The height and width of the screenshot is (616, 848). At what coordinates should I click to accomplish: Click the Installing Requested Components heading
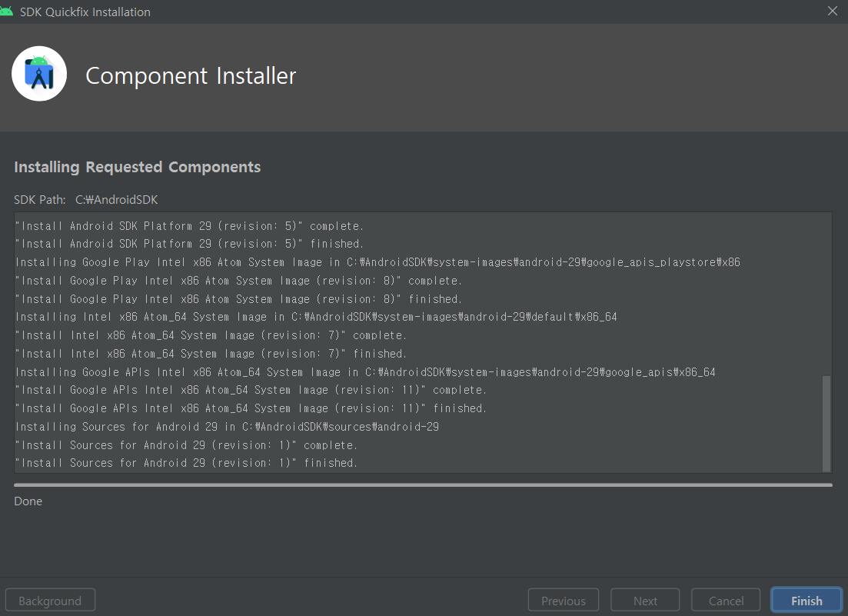pyautogui.click(x=138, y=167)
